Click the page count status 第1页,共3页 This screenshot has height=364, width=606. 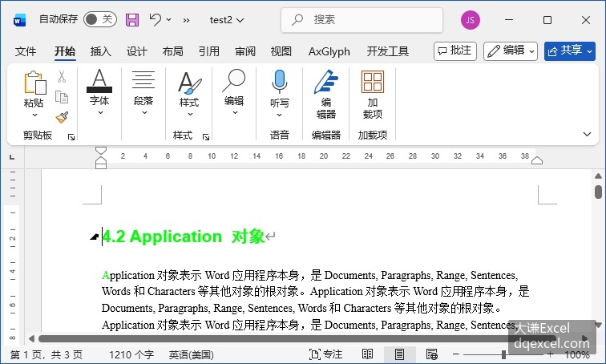pos(46,354)
